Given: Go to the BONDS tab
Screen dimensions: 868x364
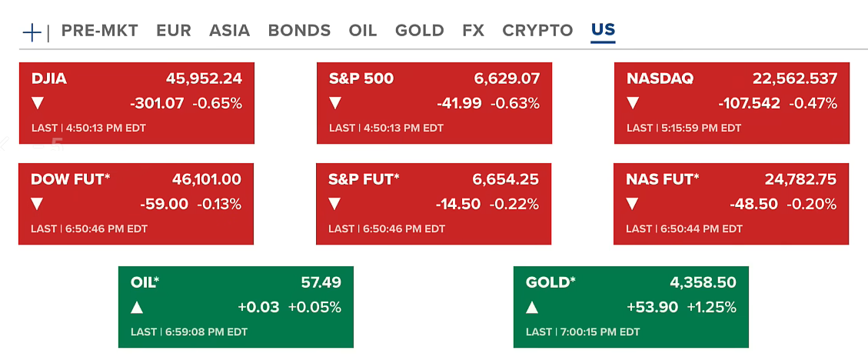Looking at the screenshot, I should point(299,31).
